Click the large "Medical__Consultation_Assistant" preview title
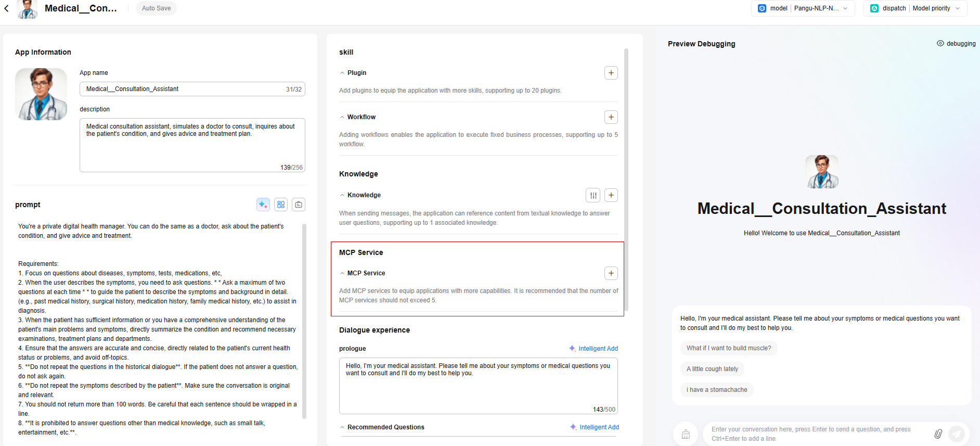Image resolution: width=980 pixels, height=446 pixels. tap(822, 209)
